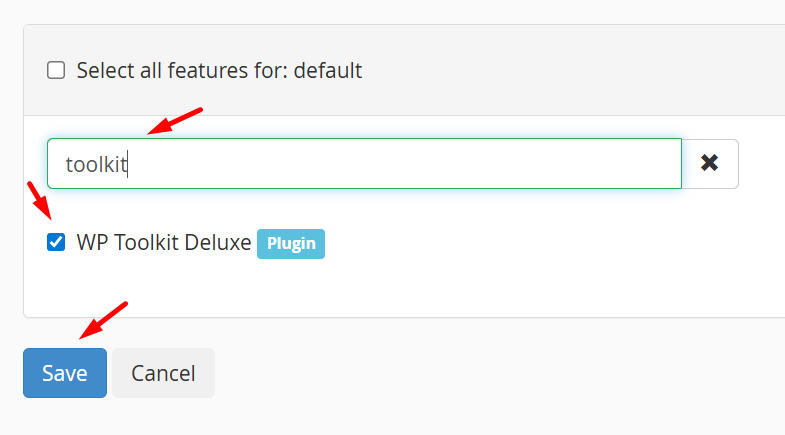Toggle the Select all features checkbox
This screenshot has height=435, width=785.
click(x=56, y=70)
